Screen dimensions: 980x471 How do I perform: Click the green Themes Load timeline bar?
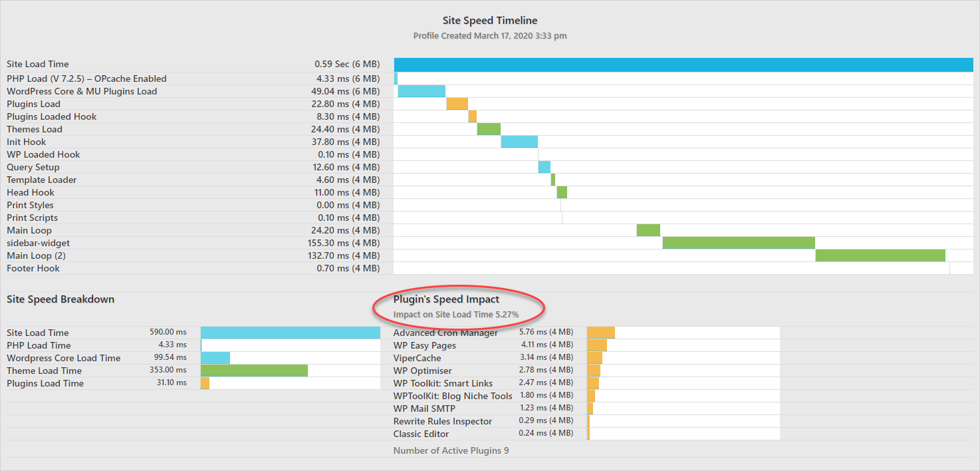pyautogui.click(x=489, y=129)
